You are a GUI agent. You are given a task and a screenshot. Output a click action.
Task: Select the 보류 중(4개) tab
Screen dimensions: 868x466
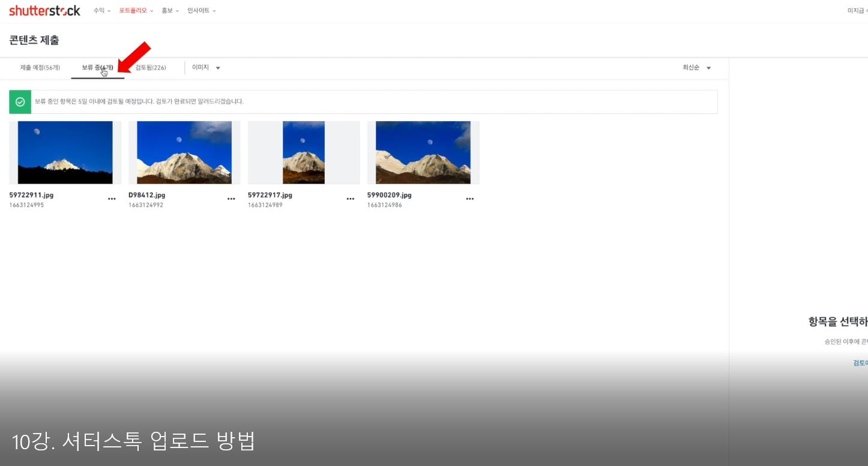click(x=97, y=68)
